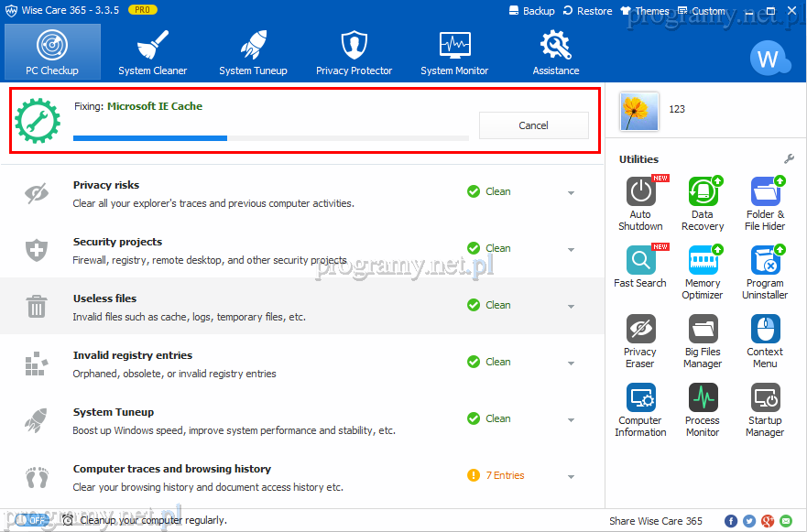Expand the Useless files details arrow
807x532 pixels.
pyautogui.click(x=571, y=307)
